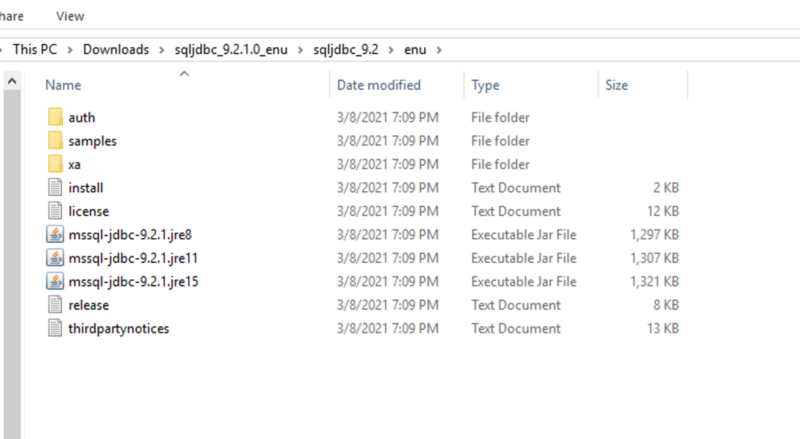Screen dimensions: 800x439
Task: Click the auth folder icon
Action: (x=55, y=118)
